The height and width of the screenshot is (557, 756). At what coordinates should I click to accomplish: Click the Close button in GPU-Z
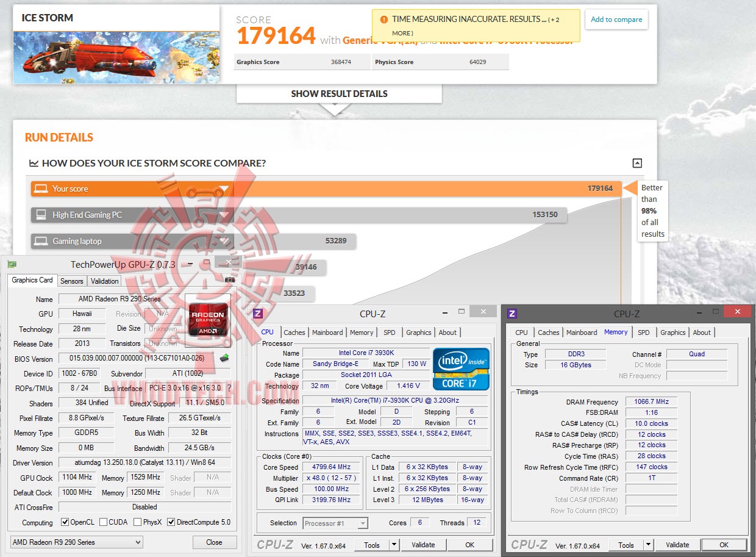click(214, 542)
